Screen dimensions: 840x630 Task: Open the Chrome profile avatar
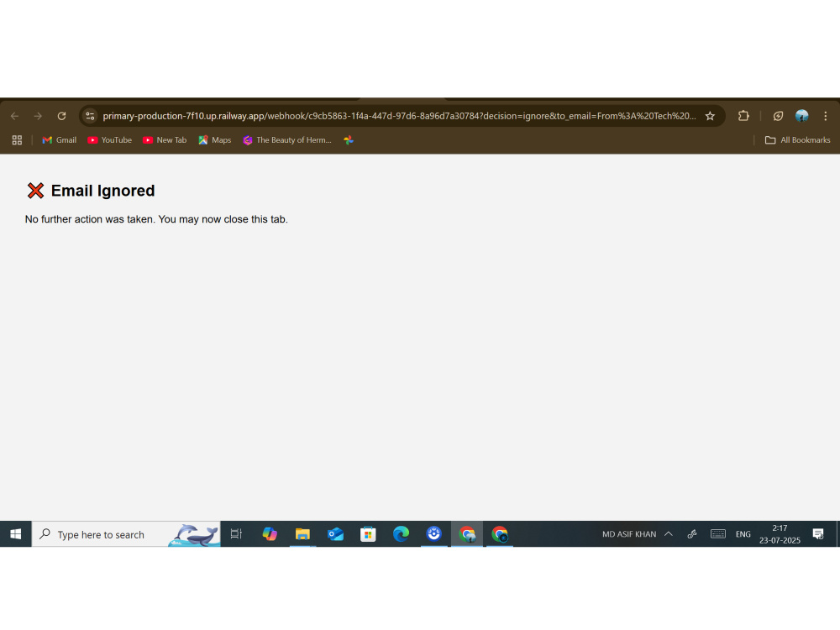click(x=801, y=116)
